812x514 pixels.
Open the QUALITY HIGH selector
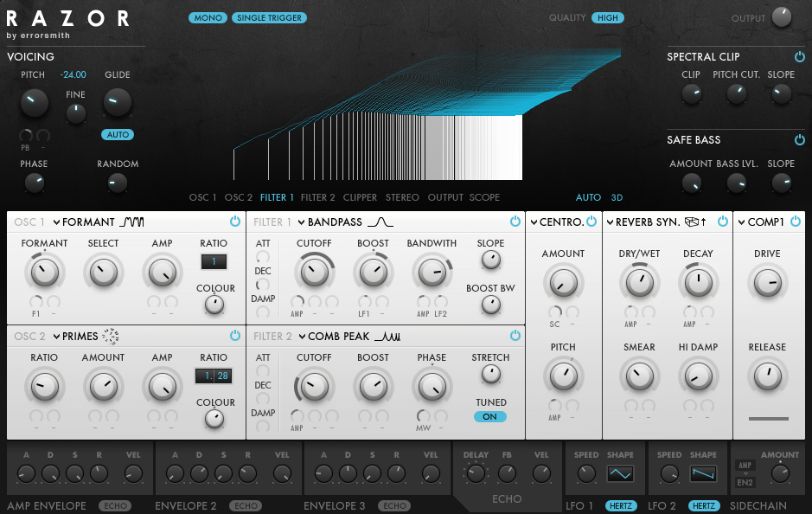click(607, 17)
